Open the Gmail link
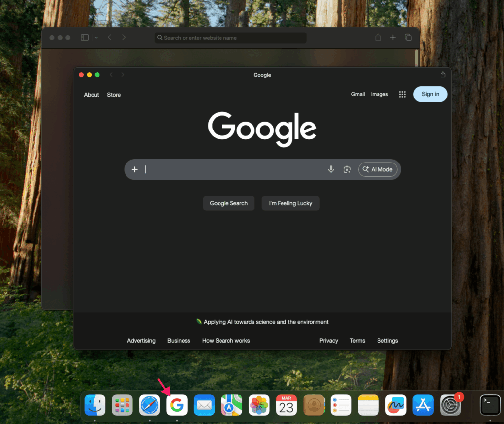The height and width of the screenshot is (424, 504). pyautogui.click(x=358, y=94)
